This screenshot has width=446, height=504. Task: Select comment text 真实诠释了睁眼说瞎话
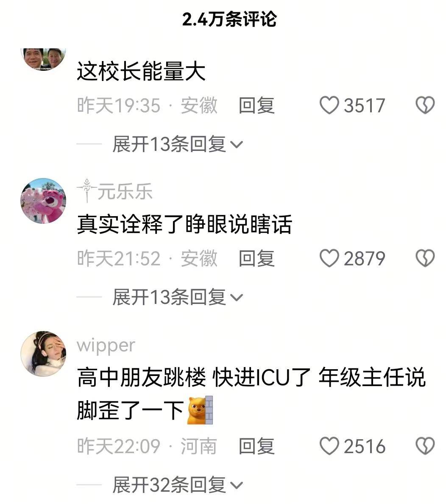pos(184,224)
